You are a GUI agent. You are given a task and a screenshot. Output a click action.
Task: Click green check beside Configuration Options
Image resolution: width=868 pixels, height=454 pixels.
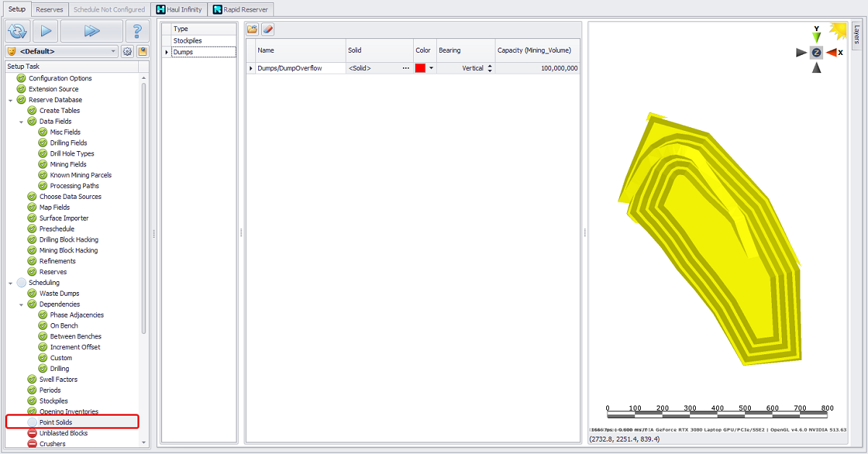21,78
